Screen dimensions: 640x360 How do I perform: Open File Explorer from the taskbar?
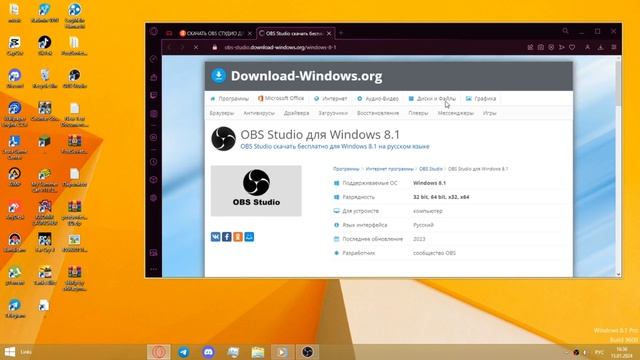258,352
